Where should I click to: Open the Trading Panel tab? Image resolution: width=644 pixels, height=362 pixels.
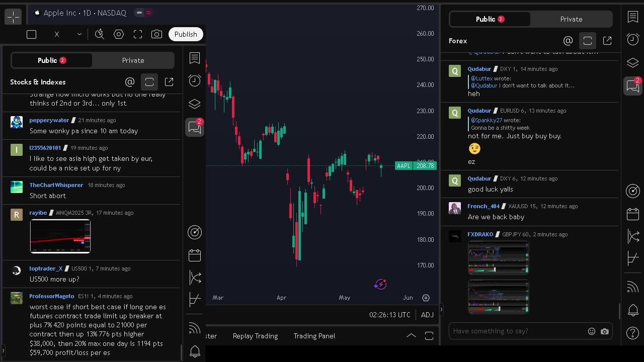click(314, 336)
